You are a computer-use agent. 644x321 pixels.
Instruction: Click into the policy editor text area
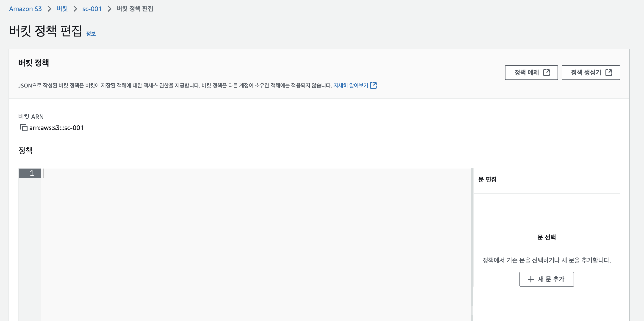(x=256, y=244)
